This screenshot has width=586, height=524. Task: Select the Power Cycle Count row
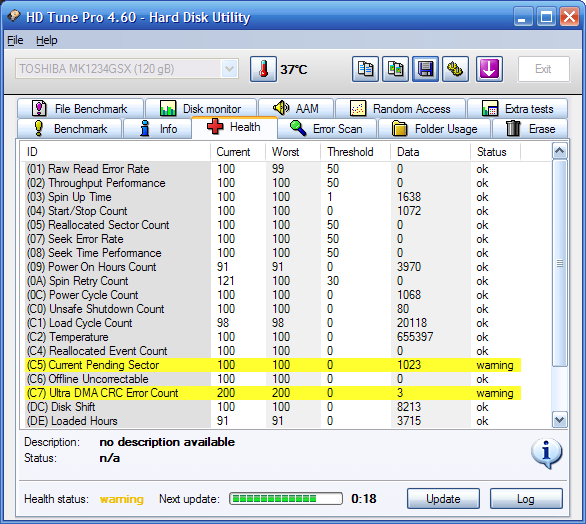click(273, 295)
